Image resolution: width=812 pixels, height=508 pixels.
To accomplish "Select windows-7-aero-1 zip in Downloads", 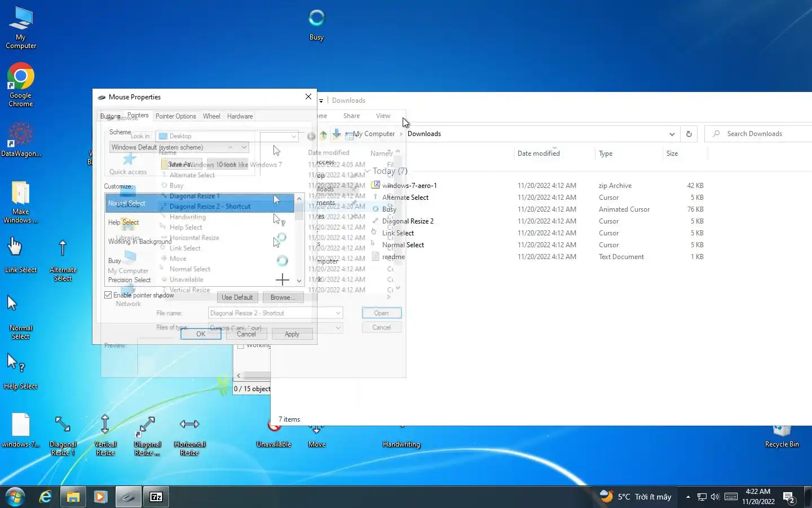I will tap(409, 186).
